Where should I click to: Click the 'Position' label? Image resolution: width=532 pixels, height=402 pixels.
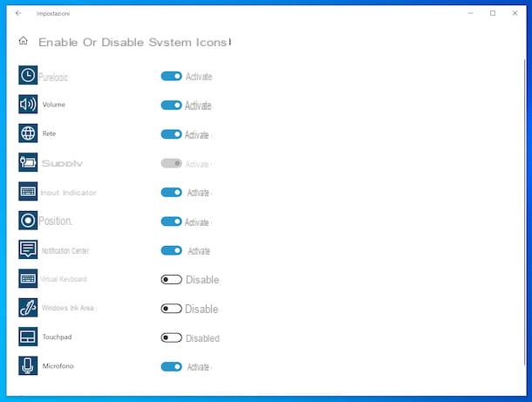coord(55,221)
